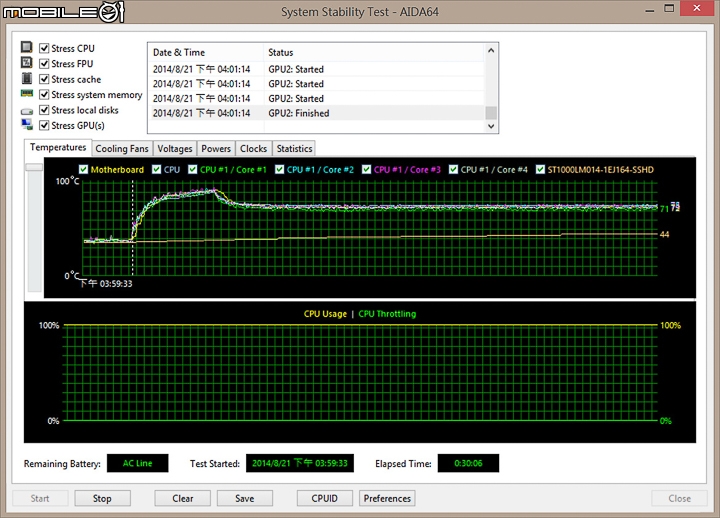
Task: Toggle the CPU temperature legend checkbox
Action: (157, 169)
